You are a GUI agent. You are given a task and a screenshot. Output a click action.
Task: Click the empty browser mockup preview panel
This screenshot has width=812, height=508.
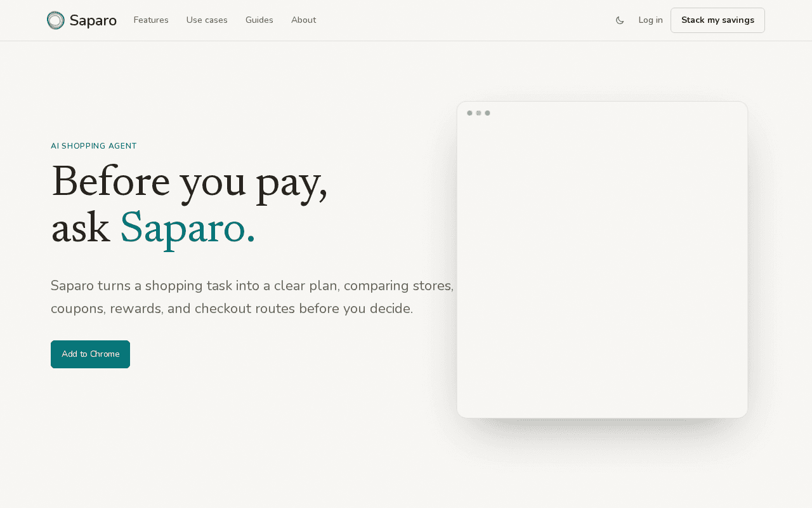tap(602, 260)
